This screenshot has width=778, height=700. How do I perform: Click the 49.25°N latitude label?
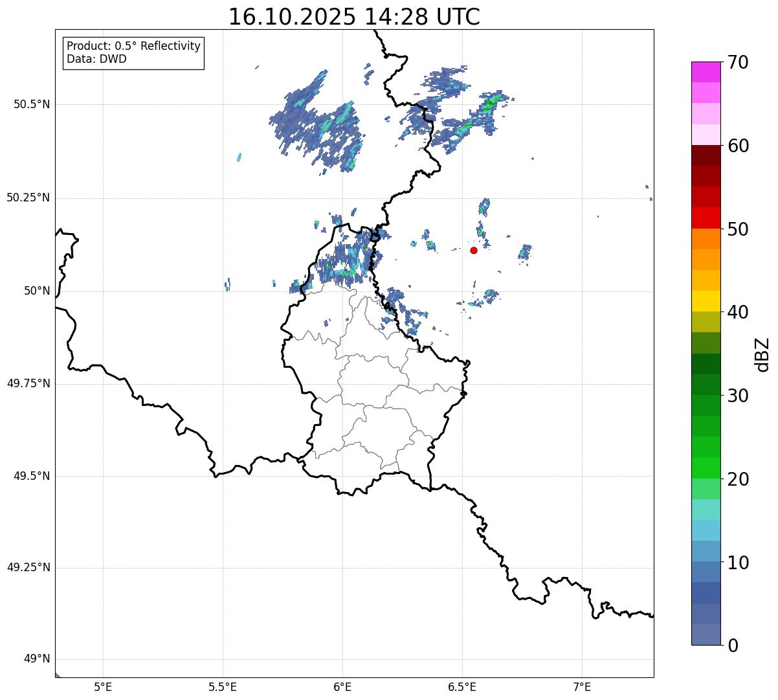tap(28, 568)
